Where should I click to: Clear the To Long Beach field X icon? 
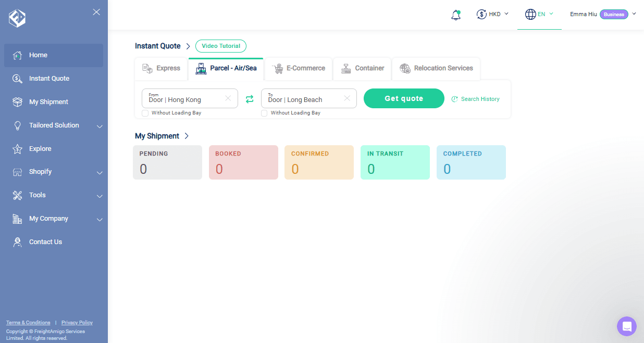point(347,98)
